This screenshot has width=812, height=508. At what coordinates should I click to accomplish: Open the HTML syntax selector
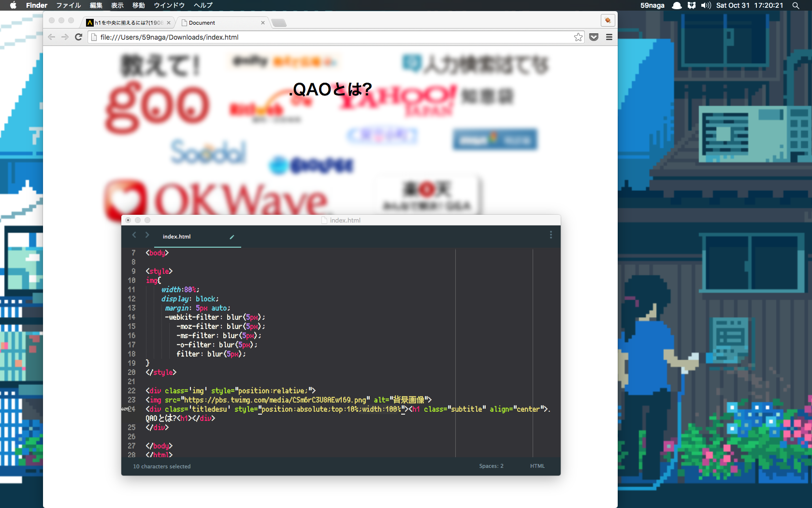(537, 466)
